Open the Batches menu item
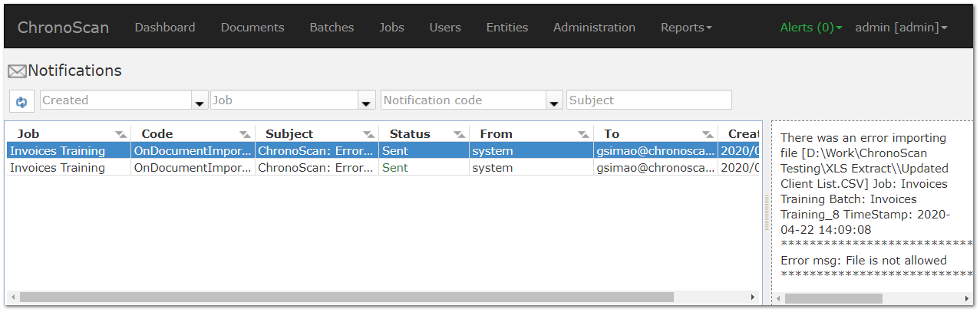The image size is (980, 312). pos(332,27)
